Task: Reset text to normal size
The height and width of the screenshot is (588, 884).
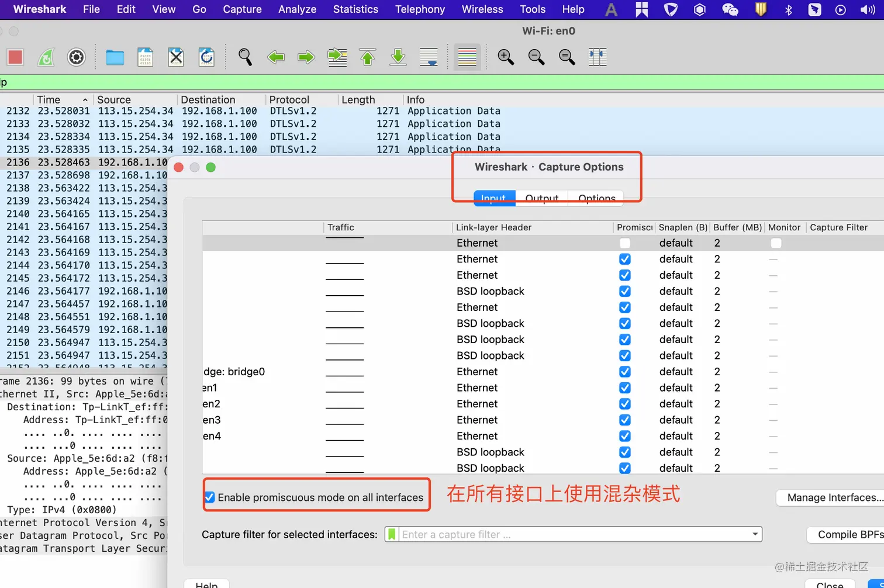Action: click(x=567, y=57)
